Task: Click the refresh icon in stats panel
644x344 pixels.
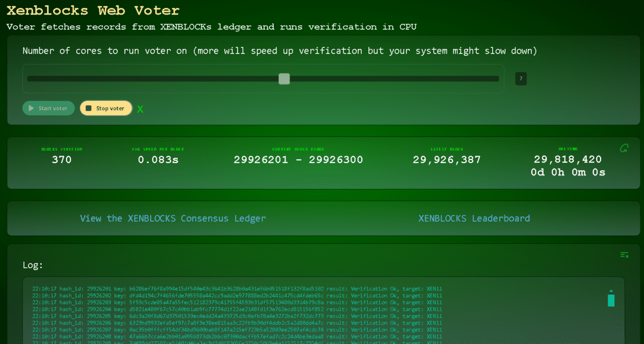Action: (x=624, y=148)
